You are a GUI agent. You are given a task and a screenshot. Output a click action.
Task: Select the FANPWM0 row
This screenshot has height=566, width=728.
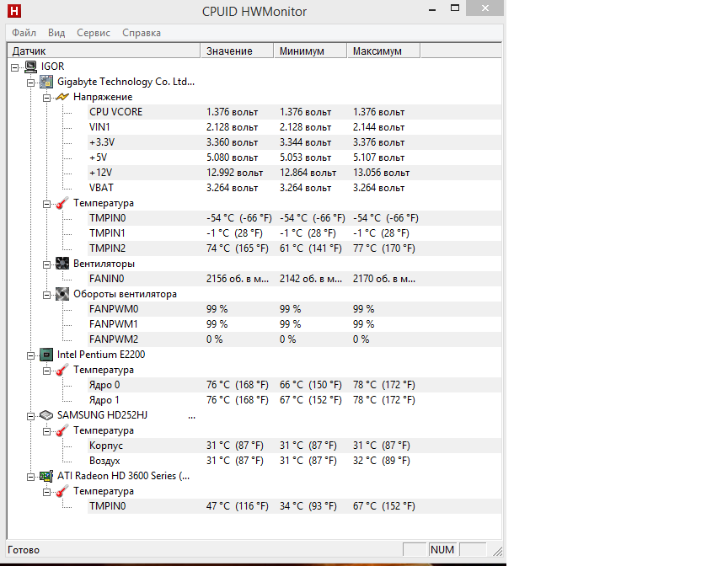pos(294,309)
